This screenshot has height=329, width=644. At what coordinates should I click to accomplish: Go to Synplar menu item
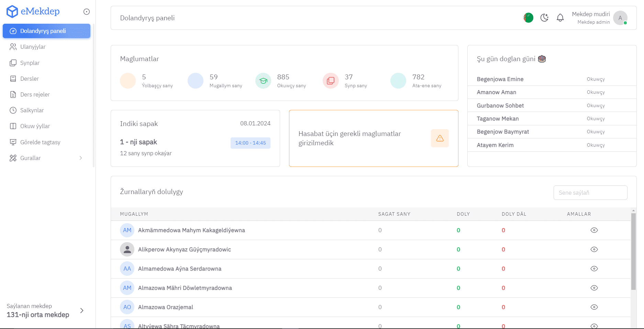30,63
